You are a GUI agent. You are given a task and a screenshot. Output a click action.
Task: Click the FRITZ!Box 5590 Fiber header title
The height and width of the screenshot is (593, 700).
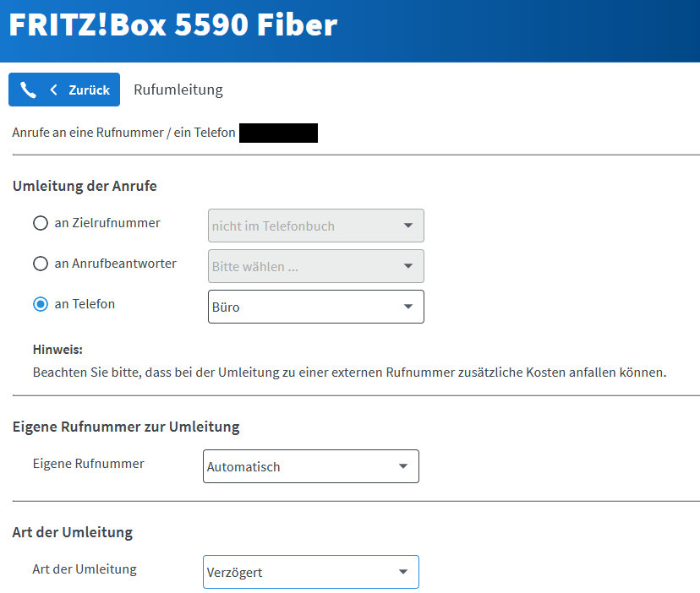(x=172, y=25)
